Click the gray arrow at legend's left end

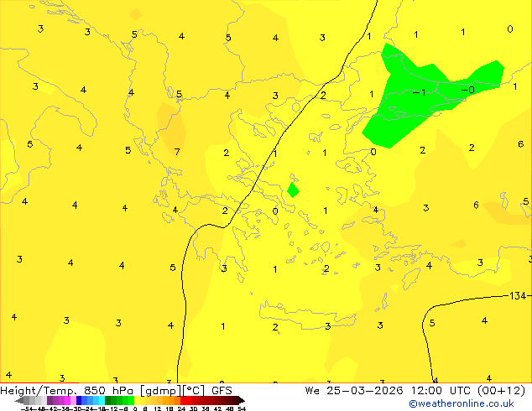click(20, 400)
